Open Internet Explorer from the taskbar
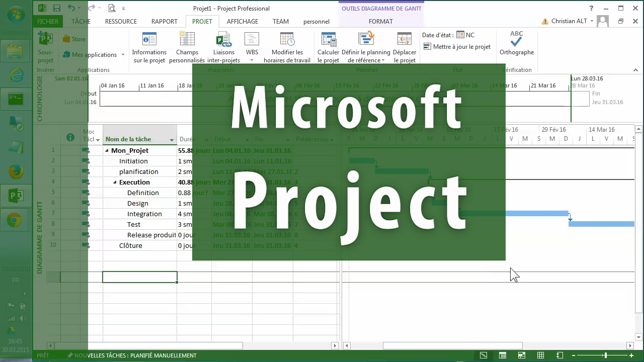 tap(16, 75)
